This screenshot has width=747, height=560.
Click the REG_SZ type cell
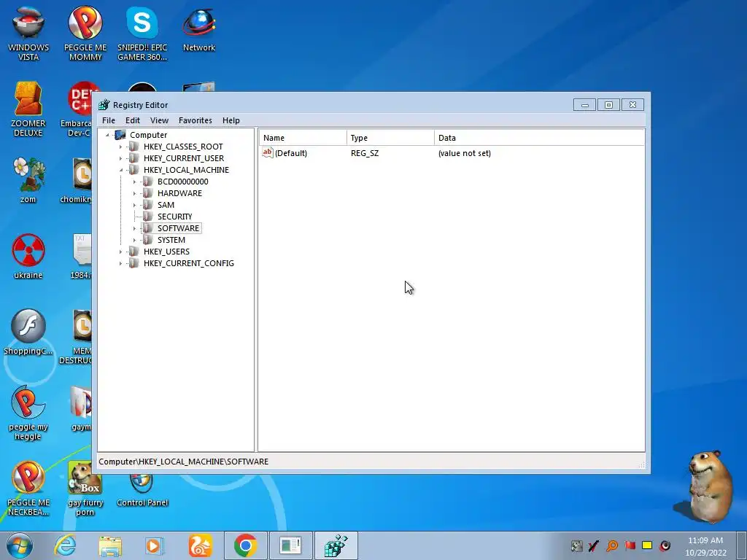[x=365, y=153]
